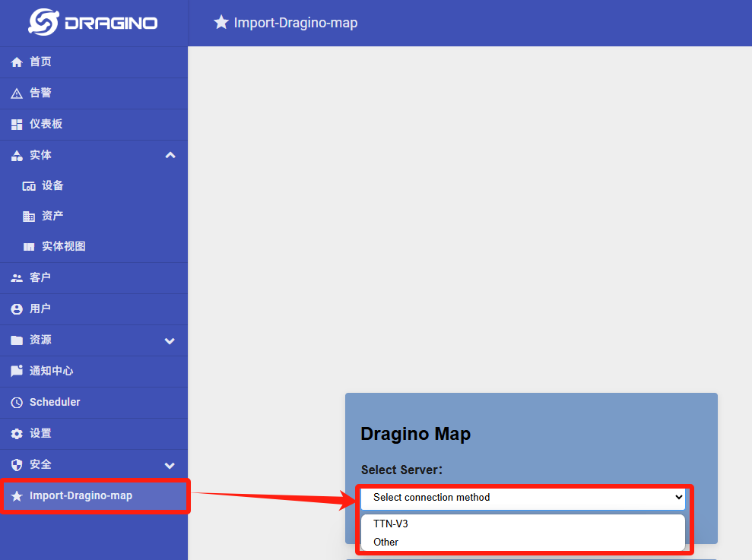752x560 pixels.
Task: Open the Select connection method dropdown
Action: click(x=523, y=498)
